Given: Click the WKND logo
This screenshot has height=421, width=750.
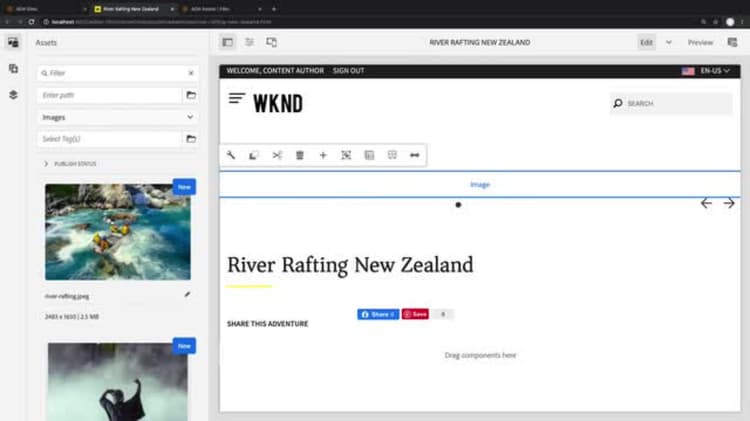Looking at the screenshot, I should (x=278, y=103).
